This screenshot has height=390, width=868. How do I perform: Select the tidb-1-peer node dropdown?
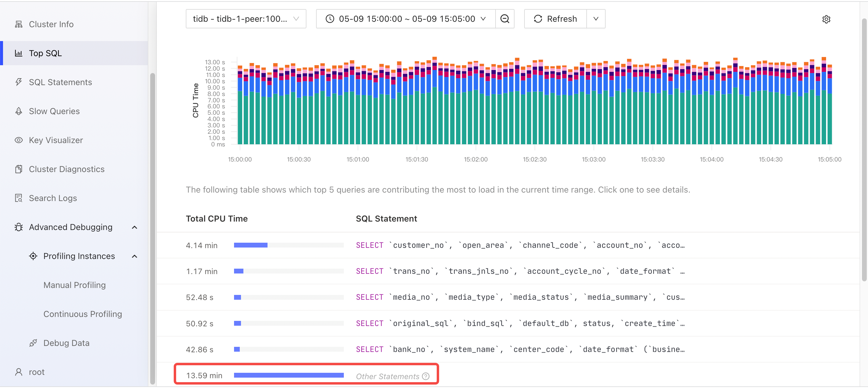[x=246, y=18]
